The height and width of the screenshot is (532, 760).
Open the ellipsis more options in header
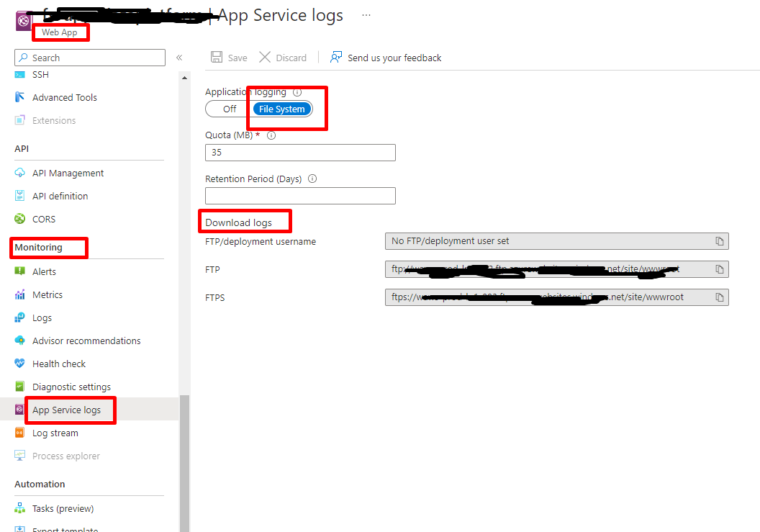366,15
